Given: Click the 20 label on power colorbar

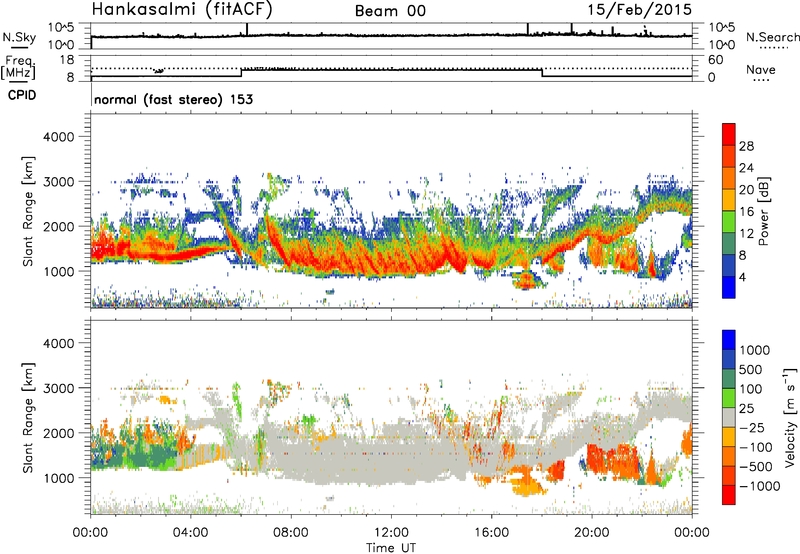Looking at the screenshot, I should coord(746,190).
